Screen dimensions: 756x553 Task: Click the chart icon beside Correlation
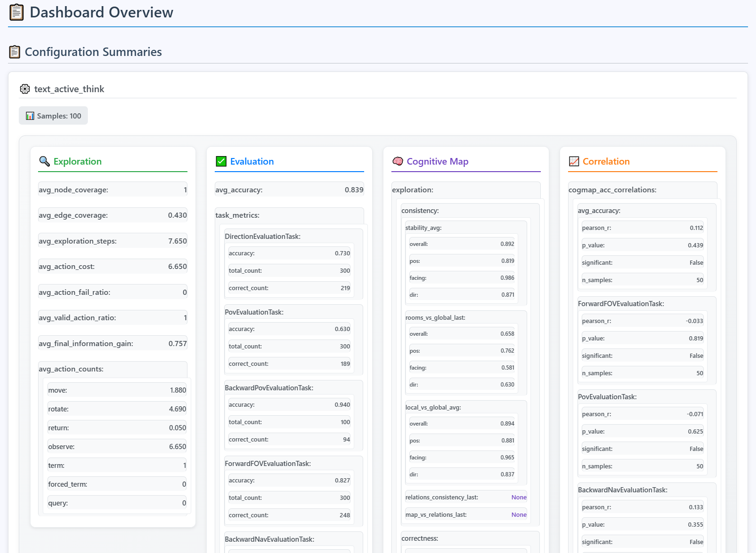(x=574, y=161)
